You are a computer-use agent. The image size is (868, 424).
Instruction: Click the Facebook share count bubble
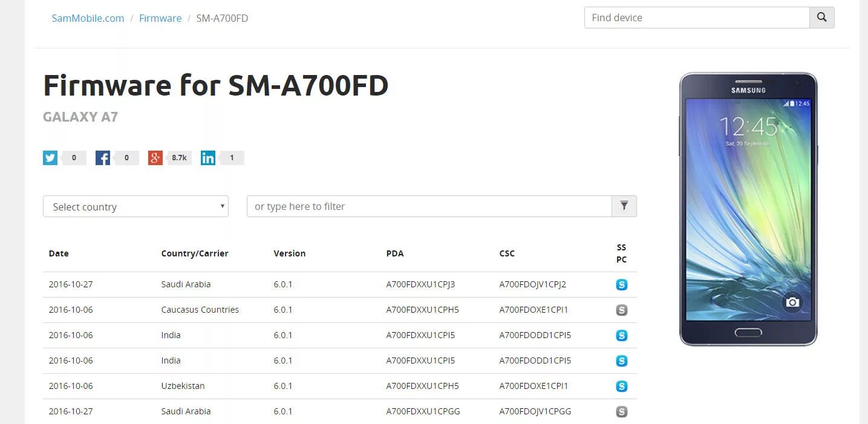126,158
